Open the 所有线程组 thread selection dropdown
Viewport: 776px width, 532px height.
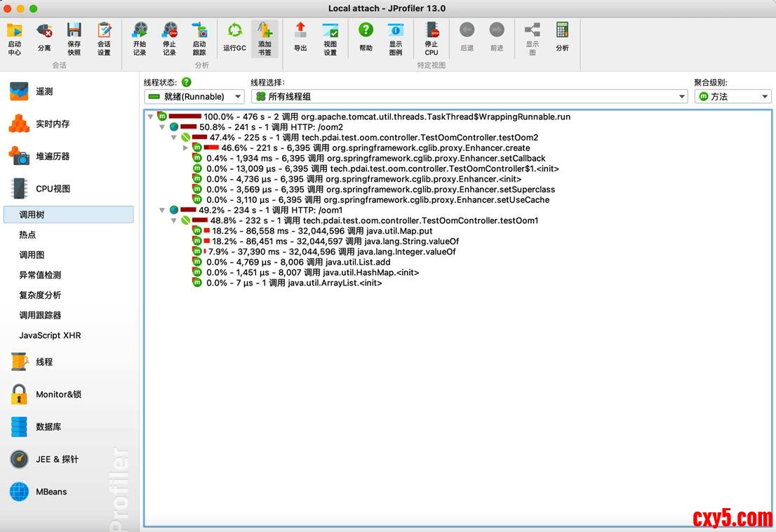469,97
